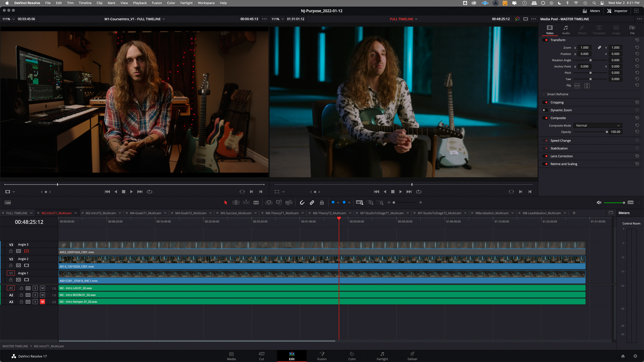This screenshot has width=644, height=362.
Task: Toggle timeline snapping magnet icon
Action: (x=302, y=202)
